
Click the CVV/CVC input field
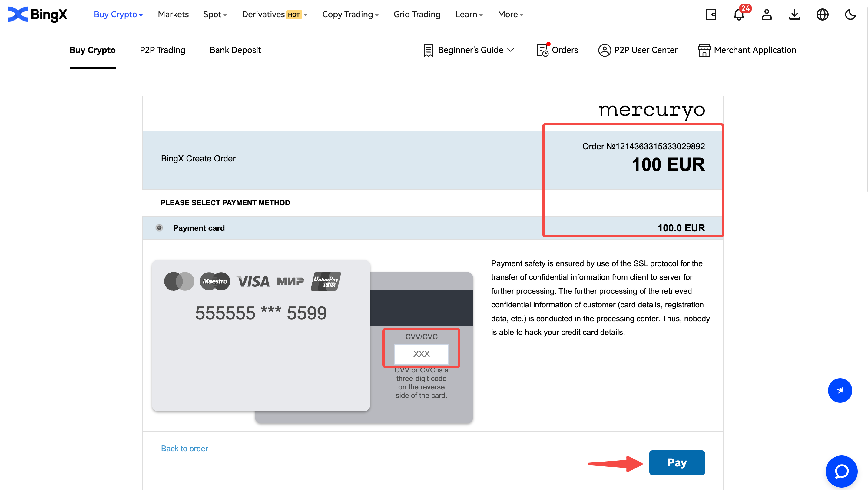[x=421, y=354]
